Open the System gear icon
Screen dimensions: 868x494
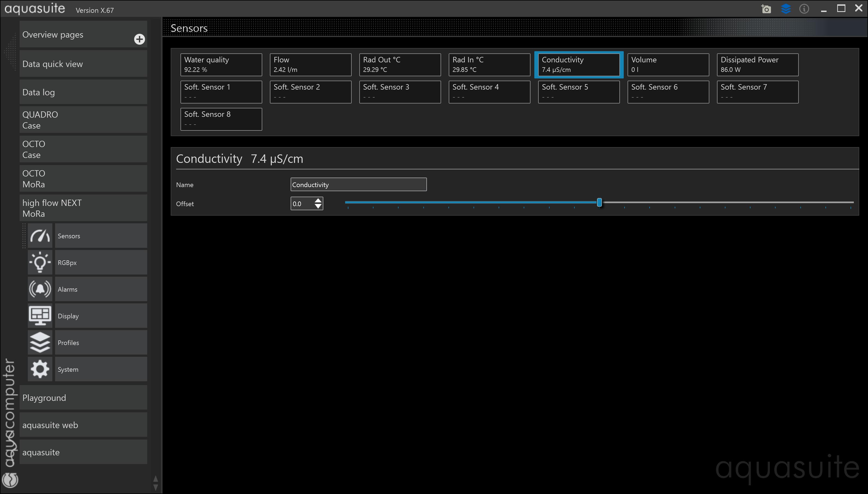(x=40, y=369)
